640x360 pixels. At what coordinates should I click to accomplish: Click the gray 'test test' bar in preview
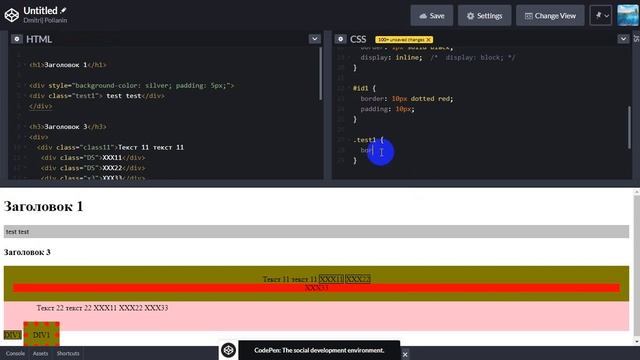[x=316, y=231]
